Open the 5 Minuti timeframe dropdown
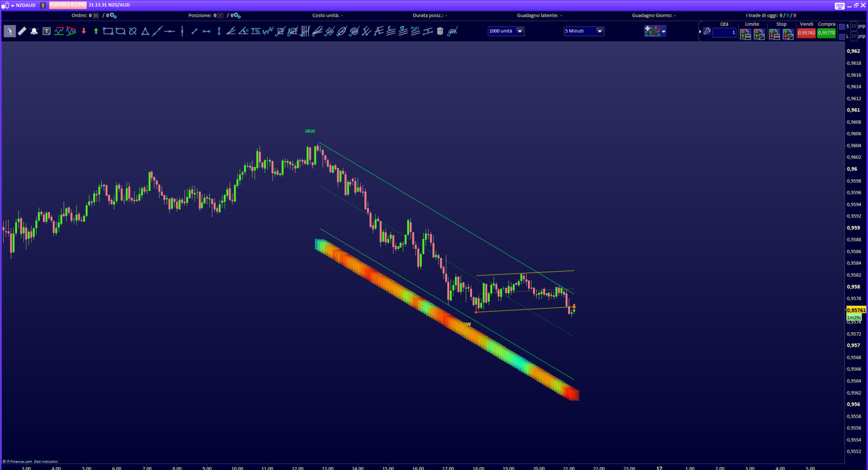This screenshot has width=868, height=470. coord(599,31)
